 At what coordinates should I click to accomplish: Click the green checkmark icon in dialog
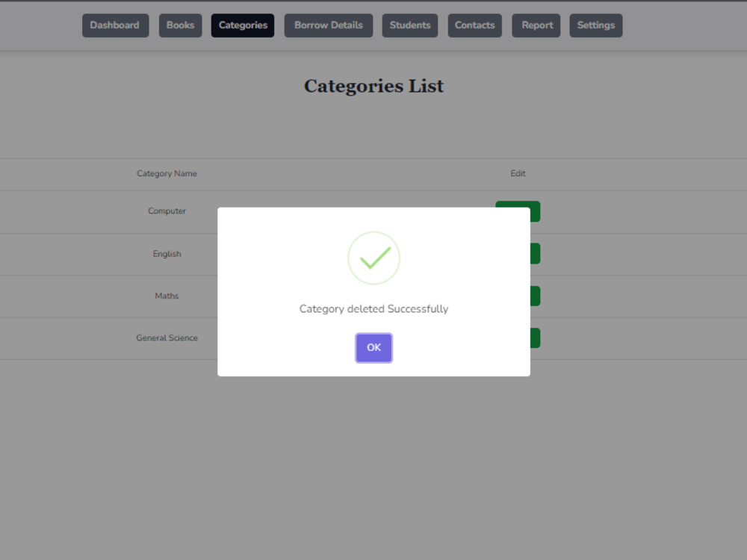[x=373, y=258]
